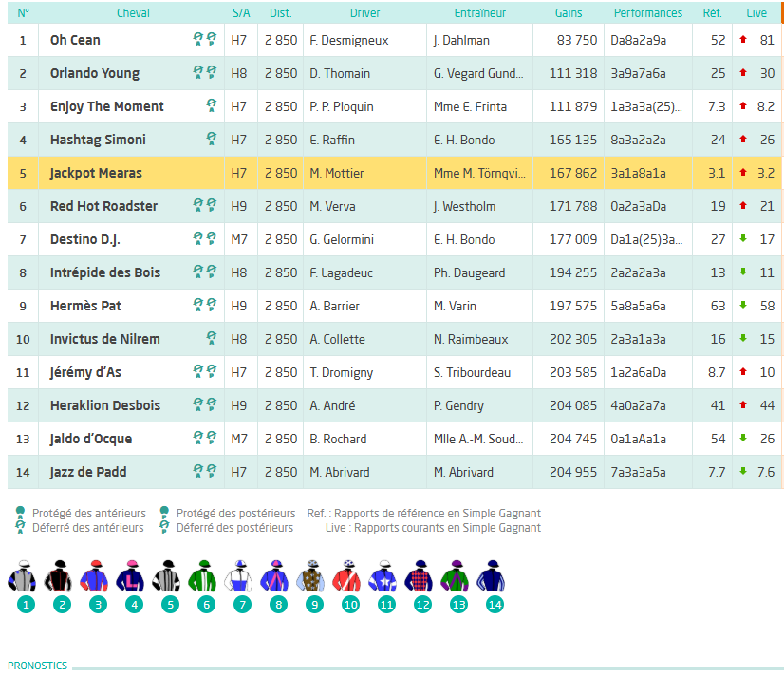This screenshot has height=675, width=784.
Task: Sort table by Cheval column header
Action: click(x=133, y=13)
